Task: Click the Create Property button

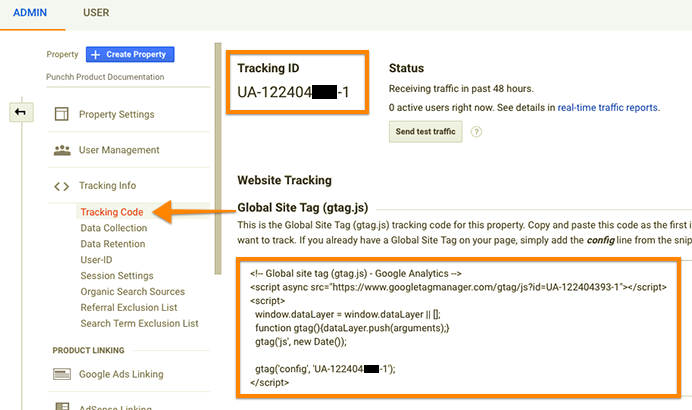Action: point(130,54)
